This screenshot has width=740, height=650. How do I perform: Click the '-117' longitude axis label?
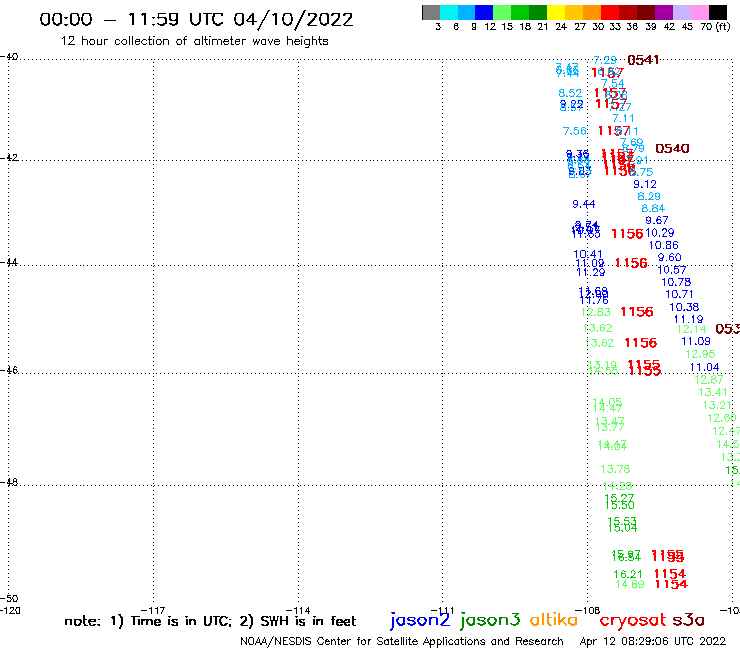[x=152, y=611]
